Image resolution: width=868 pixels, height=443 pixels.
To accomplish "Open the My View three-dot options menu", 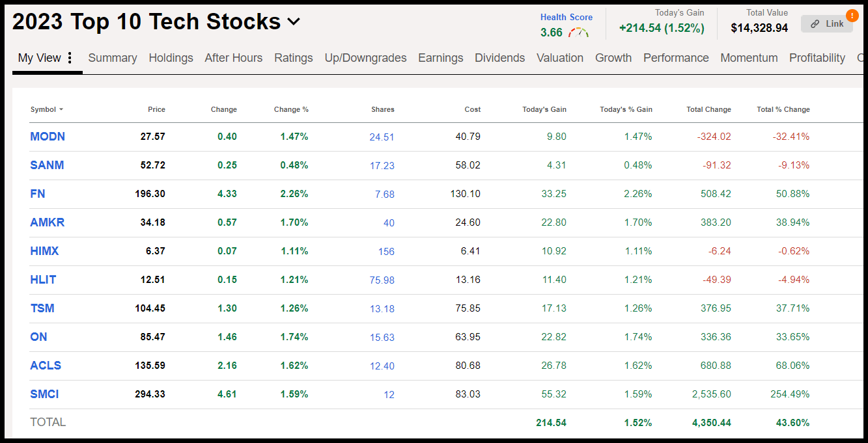I will 70,58.
